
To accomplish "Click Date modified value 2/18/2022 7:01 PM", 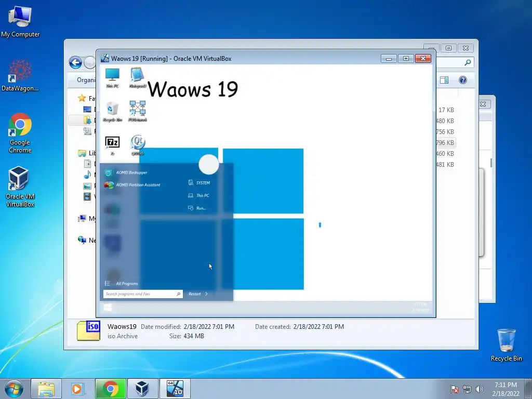I will pos(209,327).
